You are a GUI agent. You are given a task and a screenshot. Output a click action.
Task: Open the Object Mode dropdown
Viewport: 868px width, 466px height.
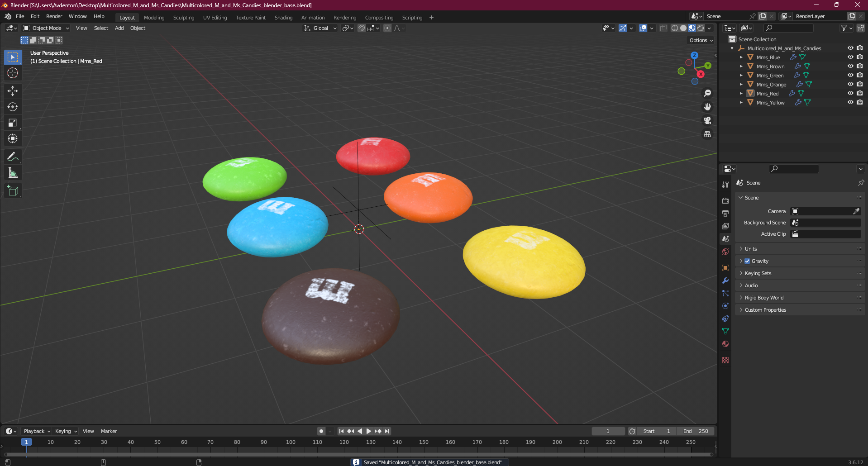46,28
